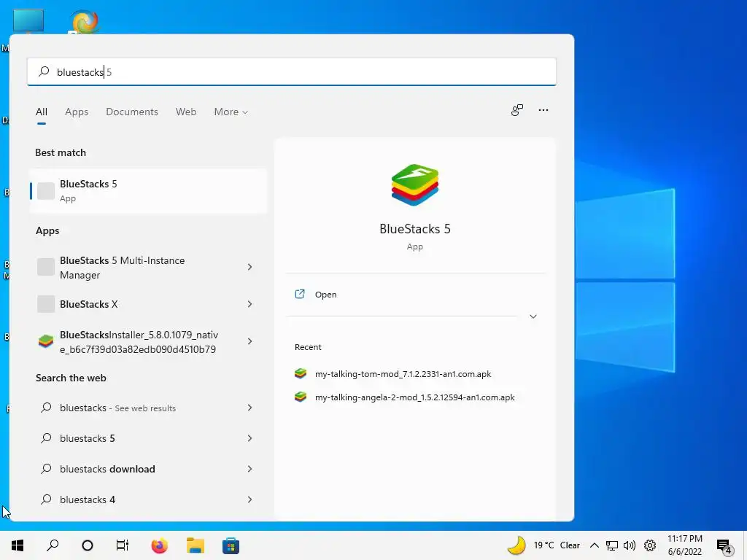Select the BlueStacks X result
This screenshot has height=560, width=747.
click(148, 304)
